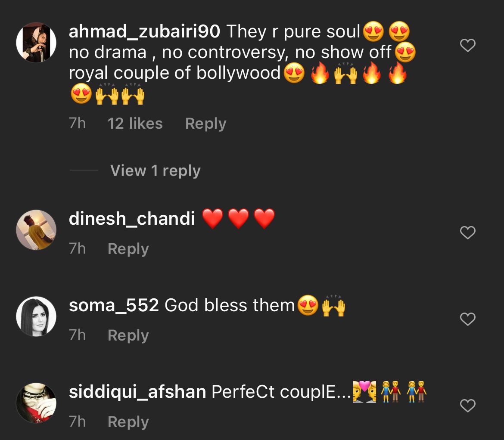Reply to siddiqui_afshan's Perfect couple comment

pos(128,421)
